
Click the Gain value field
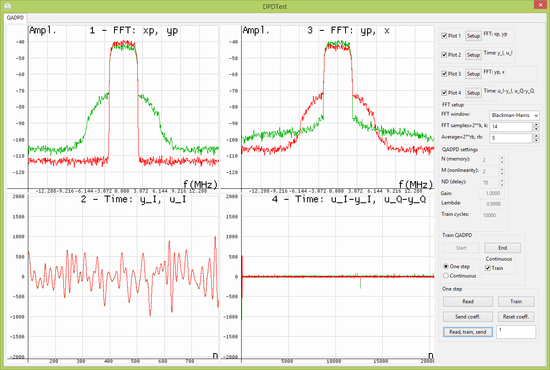pos(493,193)
